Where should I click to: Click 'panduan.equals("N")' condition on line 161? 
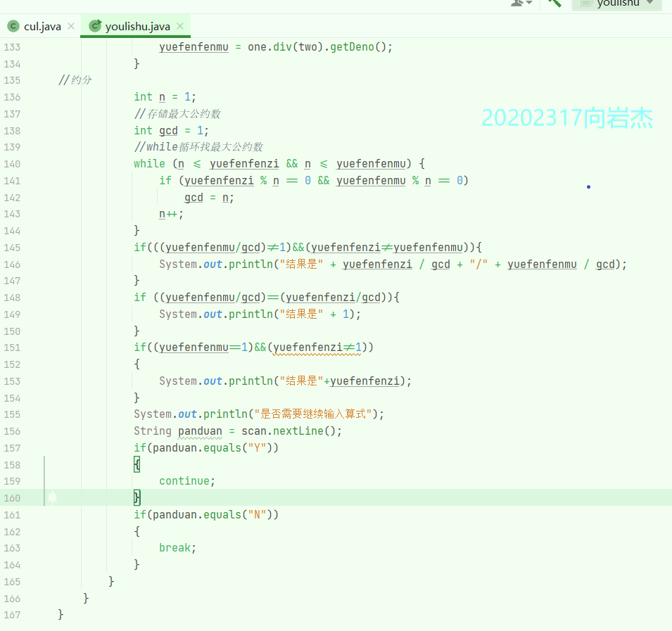click(x=212, y=514)
